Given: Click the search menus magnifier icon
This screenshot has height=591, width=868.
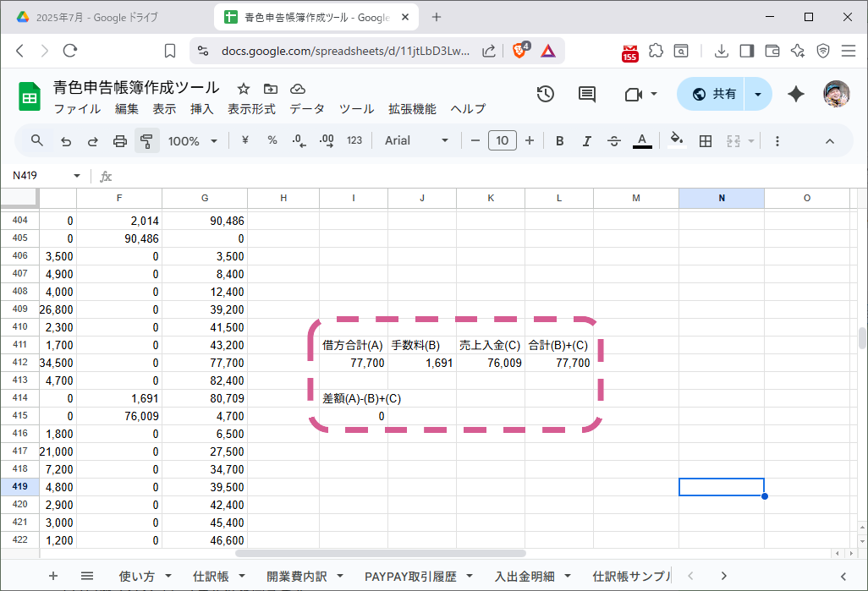Looking at the screenshot, I should point(37,140).
